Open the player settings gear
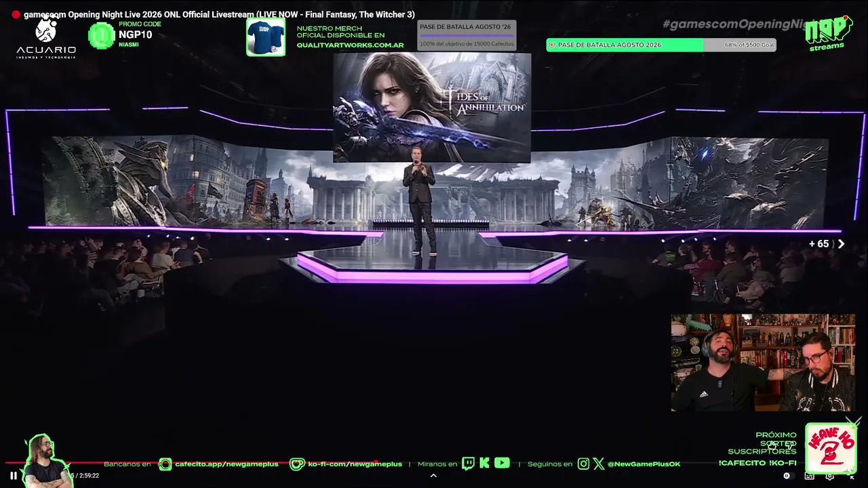Viewport: 868px width, 488px height. [829, 476]
